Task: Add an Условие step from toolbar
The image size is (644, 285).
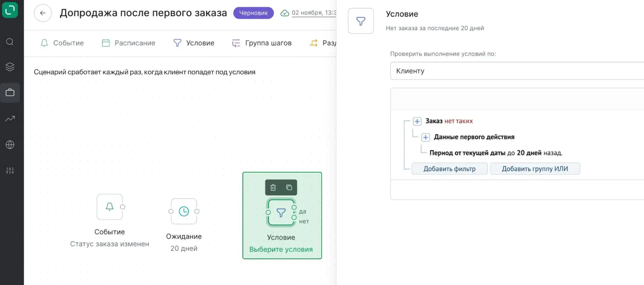Action: tap(194, 43)
